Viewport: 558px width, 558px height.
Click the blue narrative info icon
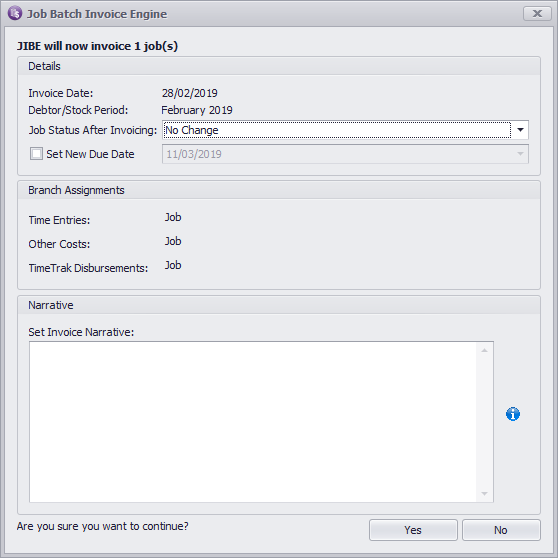[512, 414]
